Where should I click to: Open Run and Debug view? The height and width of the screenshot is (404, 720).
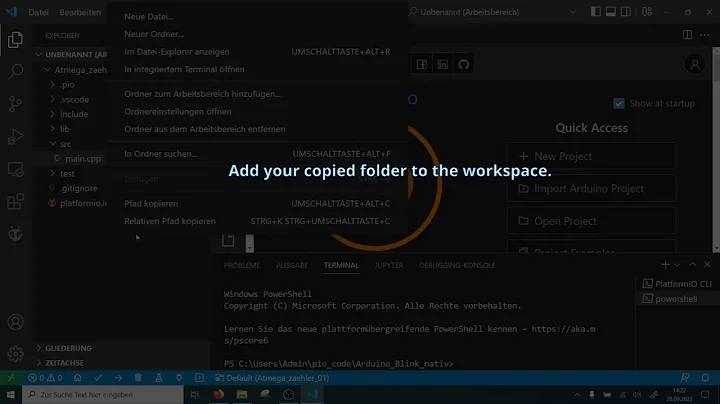click(x=15, y=137)
